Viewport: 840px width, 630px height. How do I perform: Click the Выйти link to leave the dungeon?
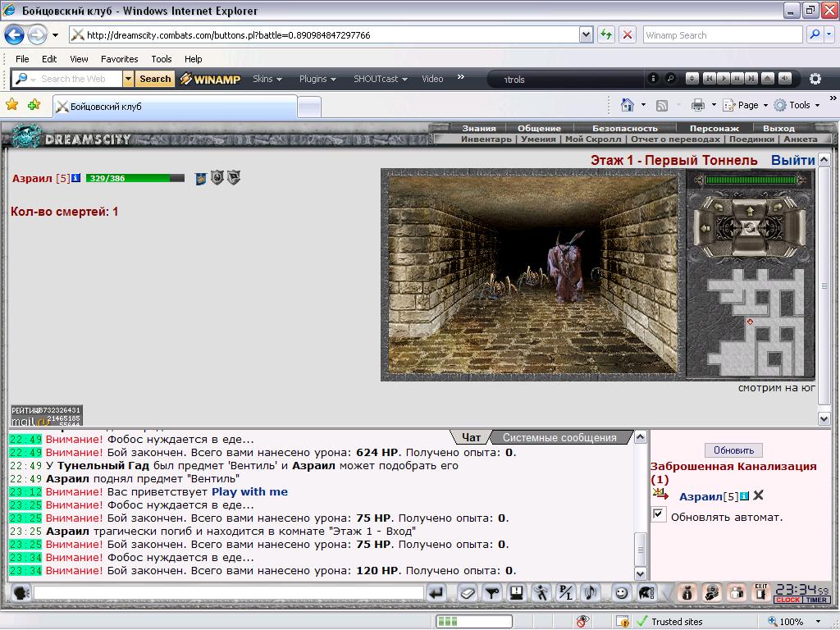coord(793,160)
